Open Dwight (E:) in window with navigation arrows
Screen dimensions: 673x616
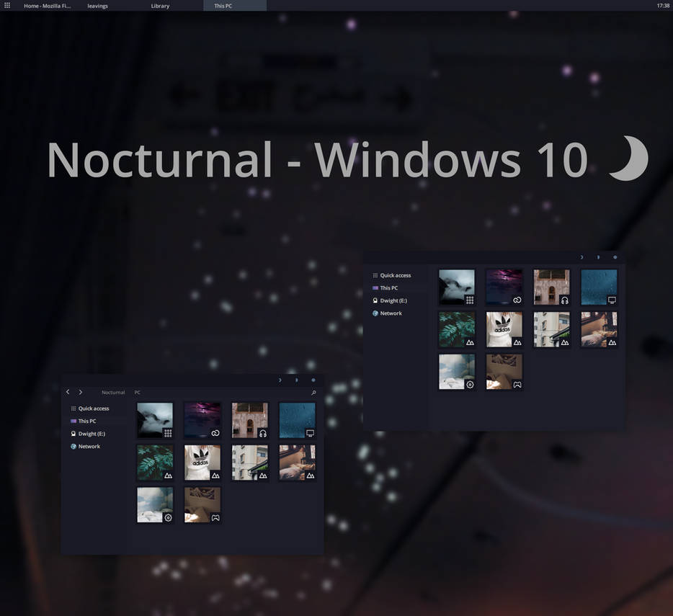(x=91, y=434)
